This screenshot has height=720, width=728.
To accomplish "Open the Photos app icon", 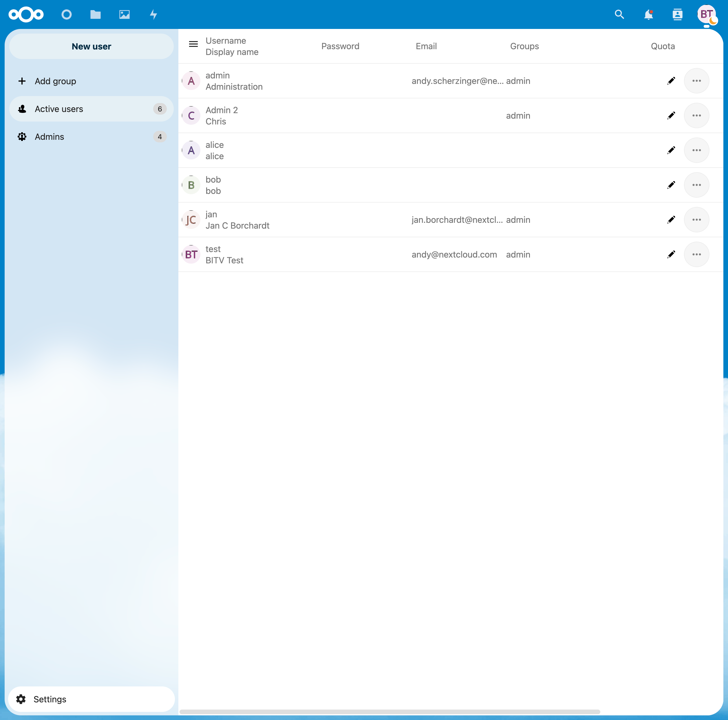I will pyautogui.click(x=124, y=15).
